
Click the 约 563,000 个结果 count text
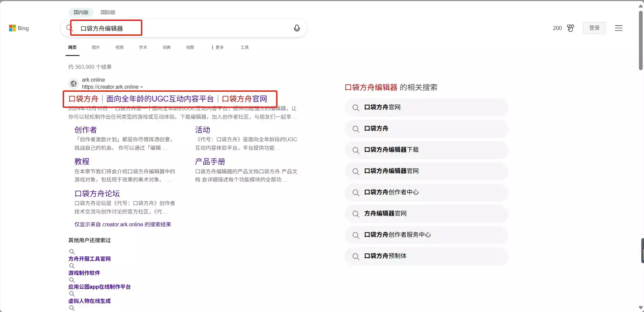(90, 67)
